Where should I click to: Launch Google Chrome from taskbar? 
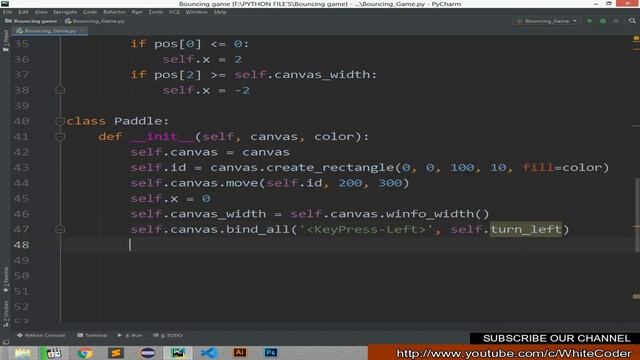(x=84, y=353)
